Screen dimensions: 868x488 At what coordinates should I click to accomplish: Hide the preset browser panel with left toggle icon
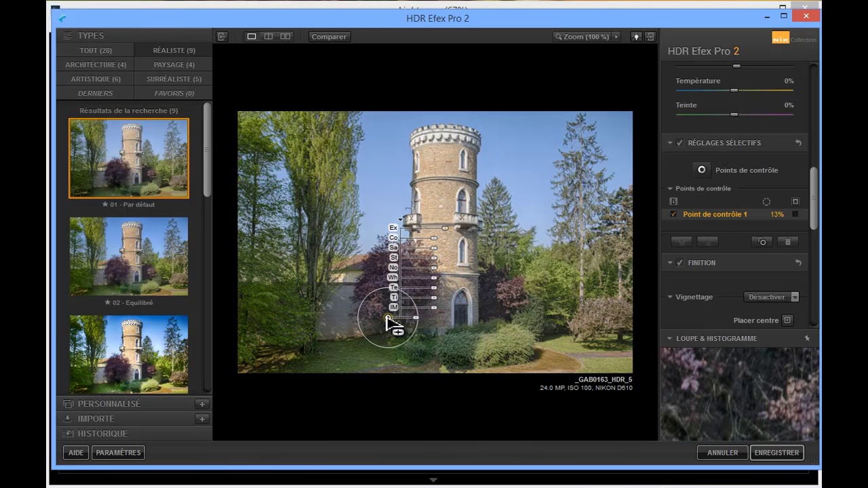(x=222, y=37)
